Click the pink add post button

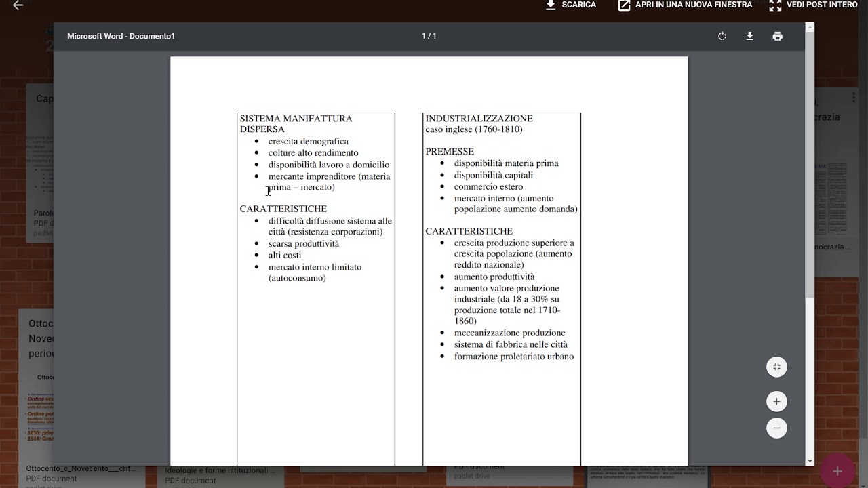tap(837, 472)
